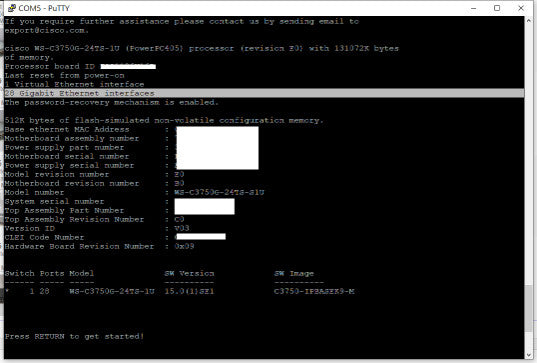Minimize the COM5 PuTTY window
Image resolution: width=537 pixels, height=363 pixels.
pos(474,8)
